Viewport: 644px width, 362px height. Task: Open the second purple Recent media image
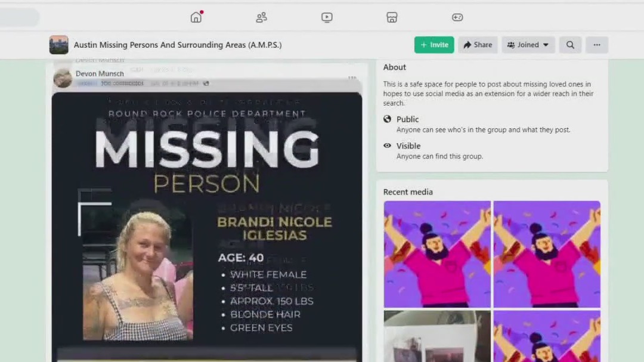click(x=546, y=253)
